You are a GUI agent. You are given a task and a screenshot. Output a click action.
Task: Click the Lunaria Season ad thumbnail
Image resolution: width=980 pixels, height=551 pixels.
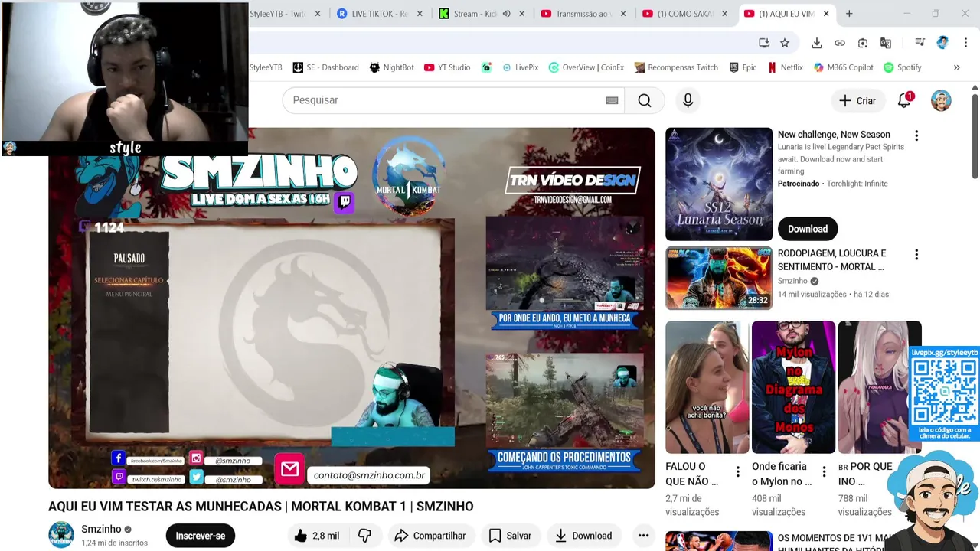point(719,184)
